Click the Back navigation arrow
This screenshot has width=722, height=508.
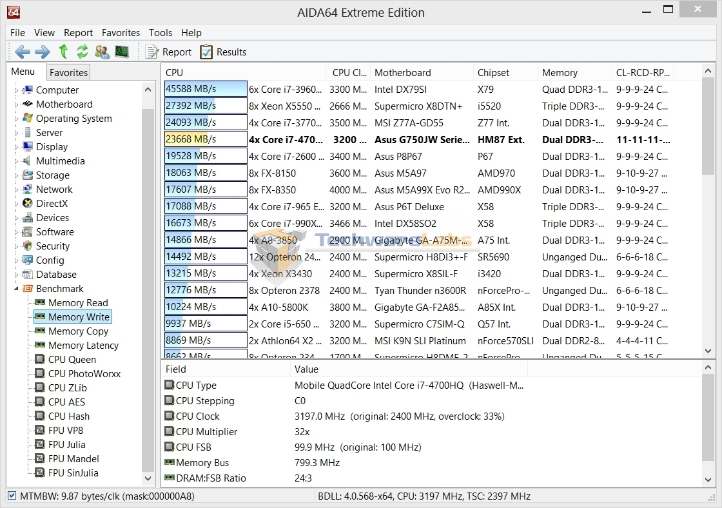[x=22, y=52]
